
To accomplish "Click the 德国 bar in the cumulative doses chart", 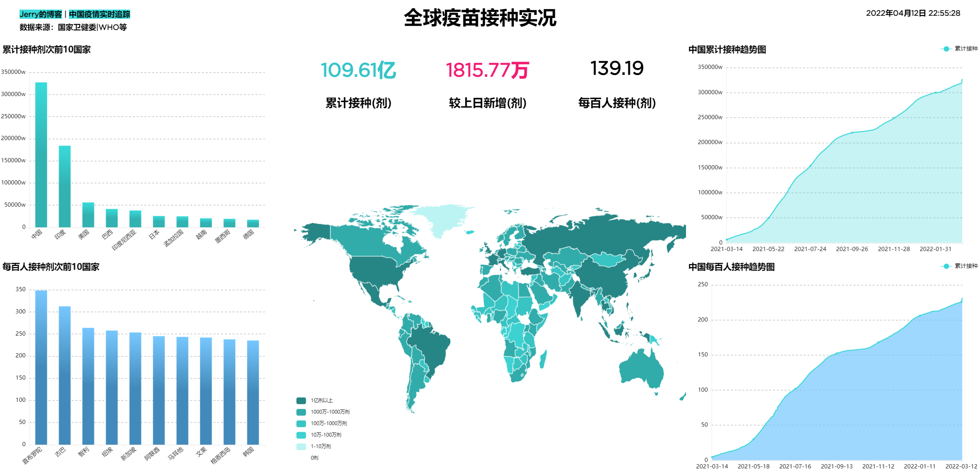I will pyautogui.click(x=253, y=223).
